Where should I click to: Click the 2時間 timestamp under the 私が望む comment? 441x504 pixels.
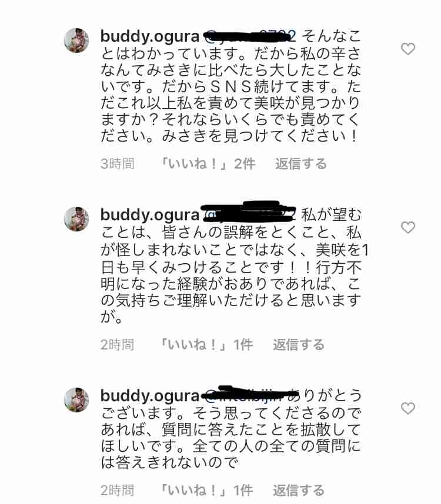click(x=117, y=345)
